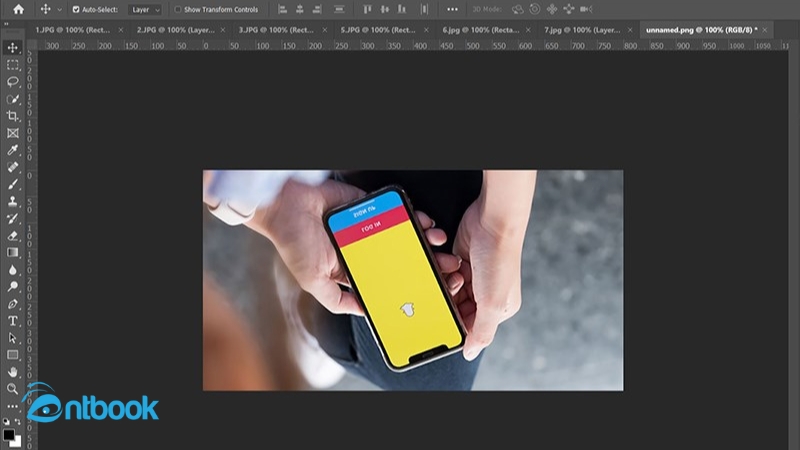Align top edges in the options bar
The image size is (800, 450).
(x=367, y=9)
